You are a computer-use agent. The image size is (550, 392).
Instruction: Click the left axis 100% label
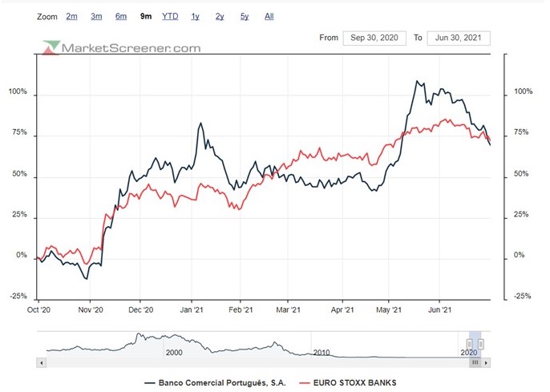[18, 91]
